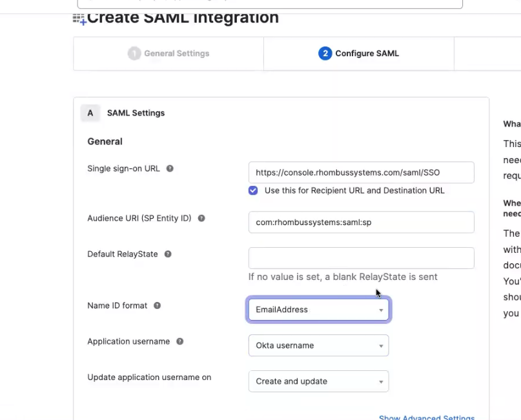Click the A section badge
Image resolution: width=521 pixels, height=420 pixels.
click(x=90, y=113)
